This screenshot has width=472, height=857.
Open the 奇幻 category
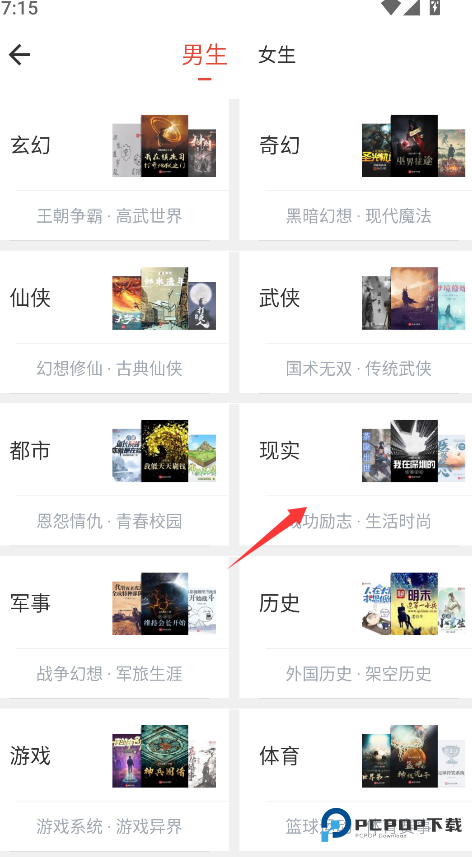[x=280, y=146]
